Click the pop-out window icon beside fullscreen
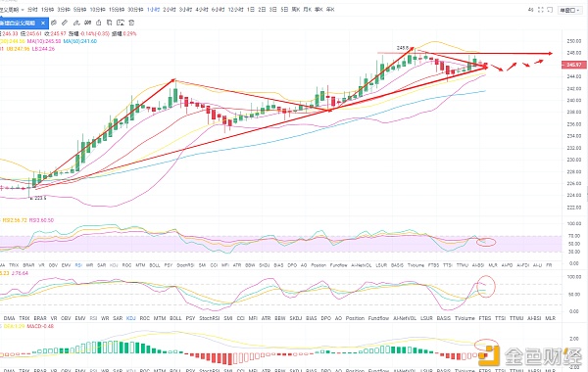This screenshot has height=372, width=588. point(550,10)
